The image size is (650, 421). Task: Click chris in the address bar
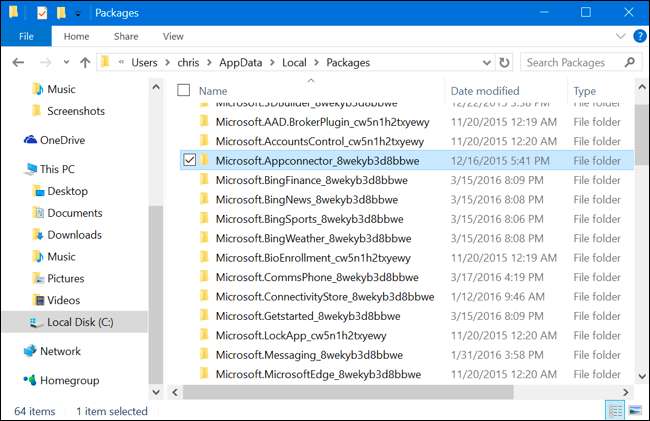[x=188, y=63]
